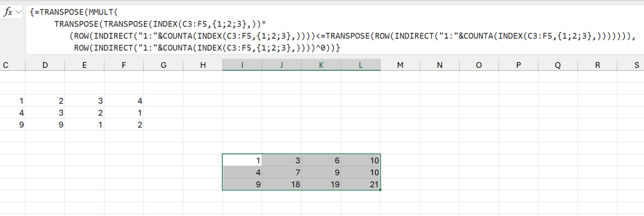Select column P header
644x216 pixels.
tap(518, 65)
